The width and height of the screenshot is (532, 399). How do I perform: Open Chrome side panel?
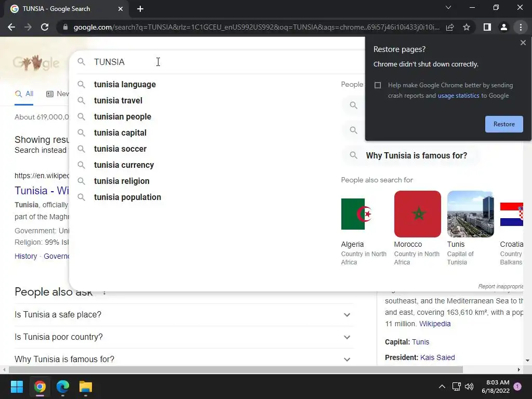pos(487,27)
